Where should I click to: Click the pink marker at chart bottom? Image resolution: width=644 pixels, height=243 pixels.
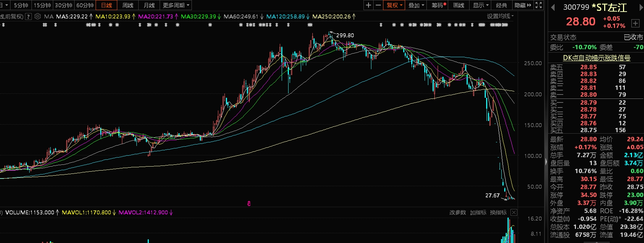[249, 204]
